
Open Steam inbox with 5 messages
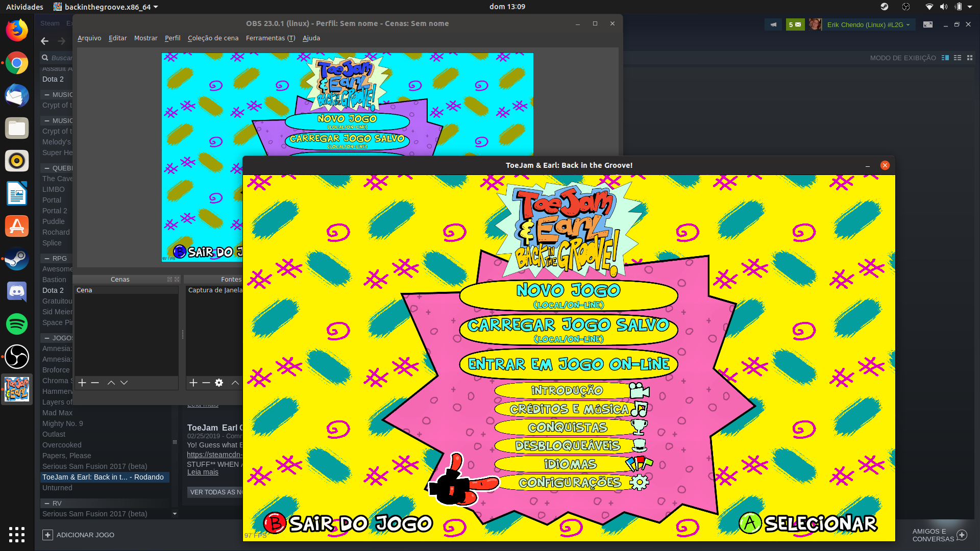click(795, 24)
